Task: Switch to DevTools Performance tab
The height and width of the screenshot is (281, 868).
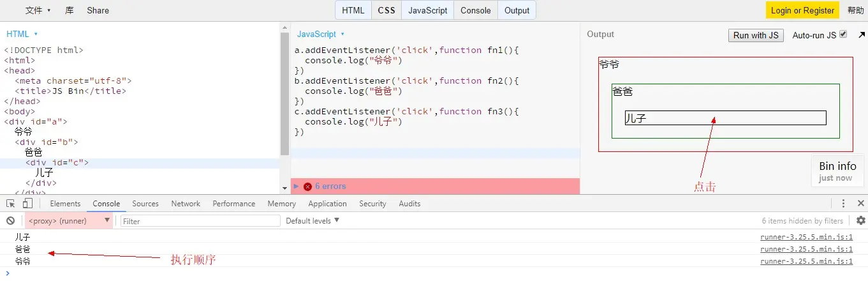Action: coord(234,204)
